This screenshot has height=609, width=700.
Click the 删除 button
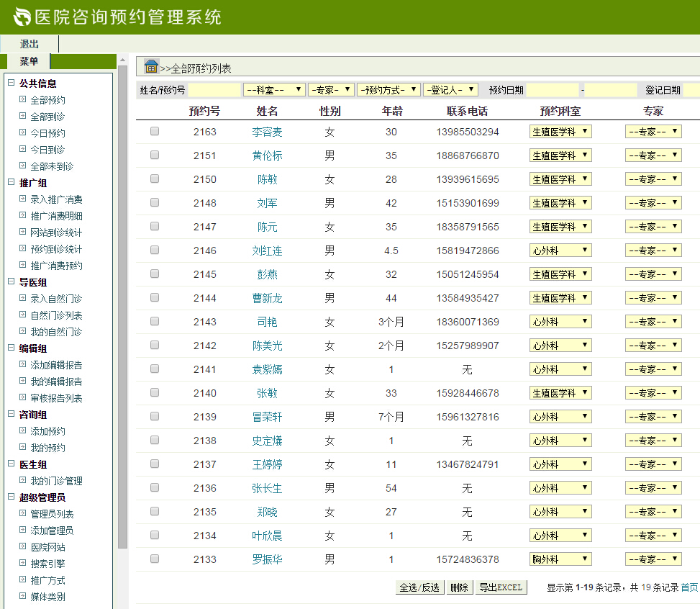point(460,587)
